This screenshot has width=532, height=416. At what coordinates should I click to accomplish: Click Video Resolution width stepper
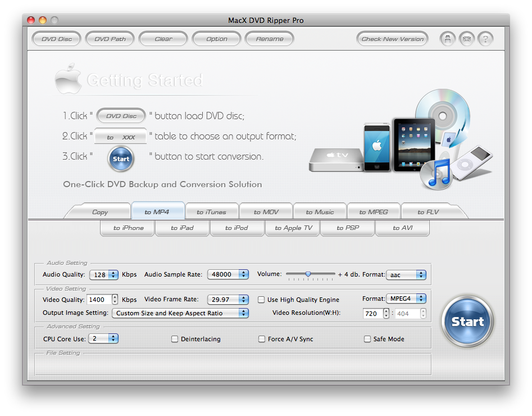(x=386, y=313)
